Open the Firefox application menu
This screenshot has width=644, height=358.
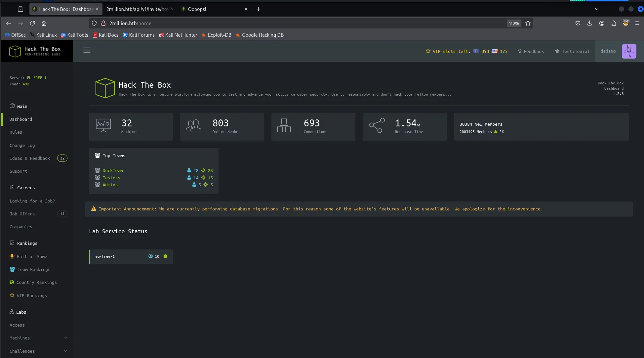[637, 23]
